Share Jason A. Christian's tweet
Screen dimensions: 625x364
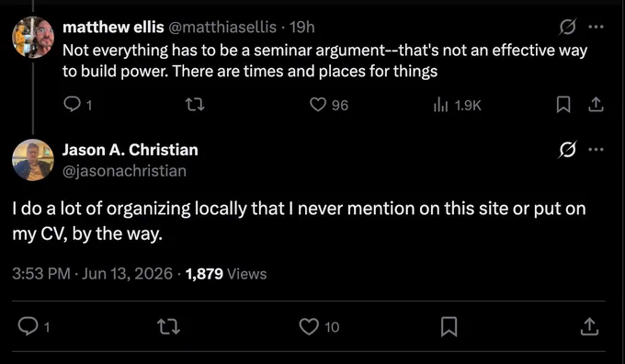click(589, 327)
